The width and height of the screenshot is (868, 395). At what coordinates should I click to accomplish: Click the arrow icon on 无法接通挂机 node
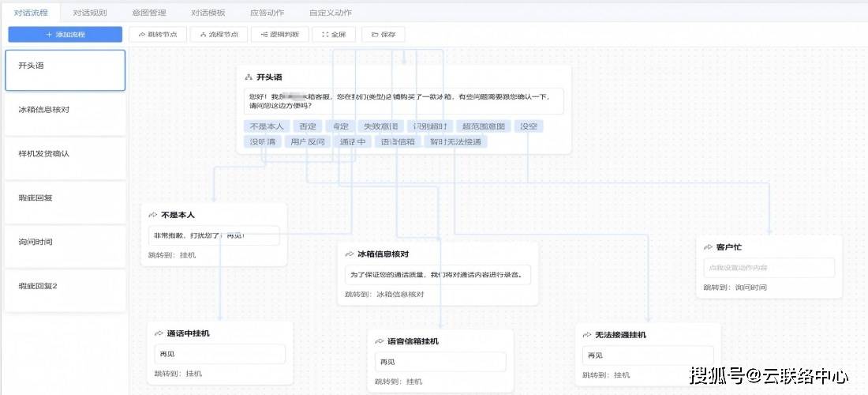587,335
